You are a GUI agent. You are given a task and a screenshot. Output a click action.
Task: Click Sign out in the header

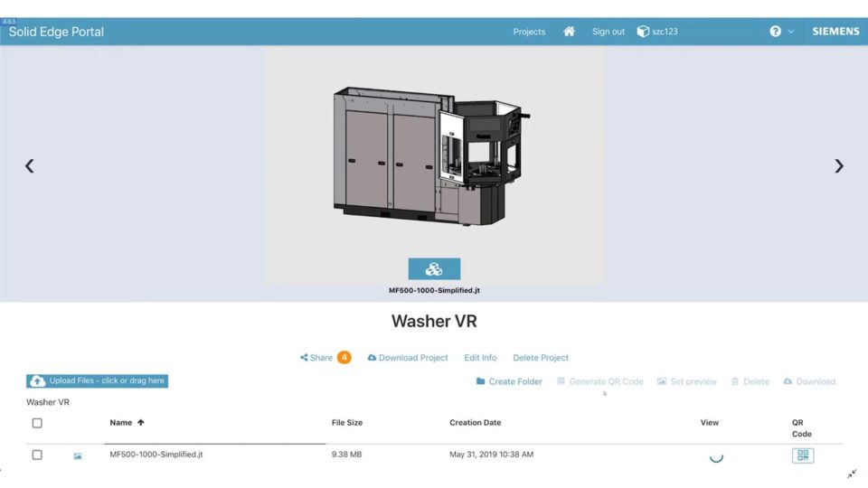tap(608, 32)
